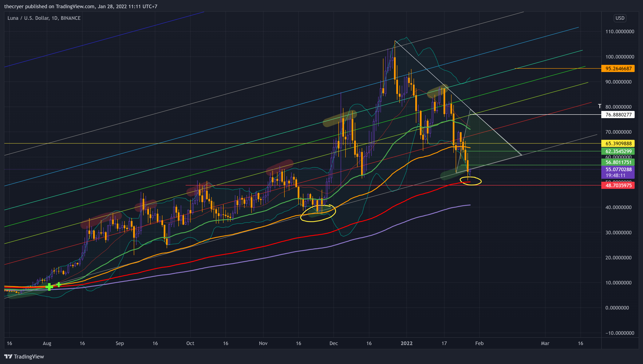The height and width of the screenshot is (364, 643).
Task: Click the Nov label on time axis
Action: tap(263, 343)
